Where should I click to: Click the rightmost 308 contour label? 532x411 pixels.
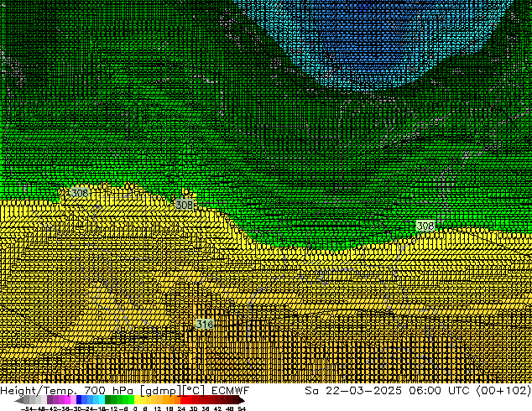[425, 226]
